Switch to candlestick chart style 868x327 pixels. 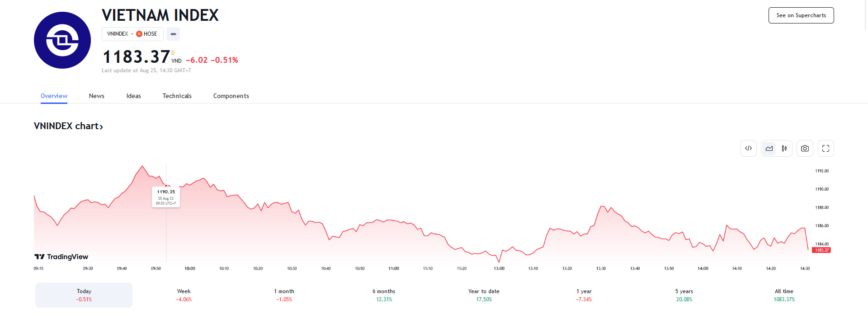tap(784, 149)
